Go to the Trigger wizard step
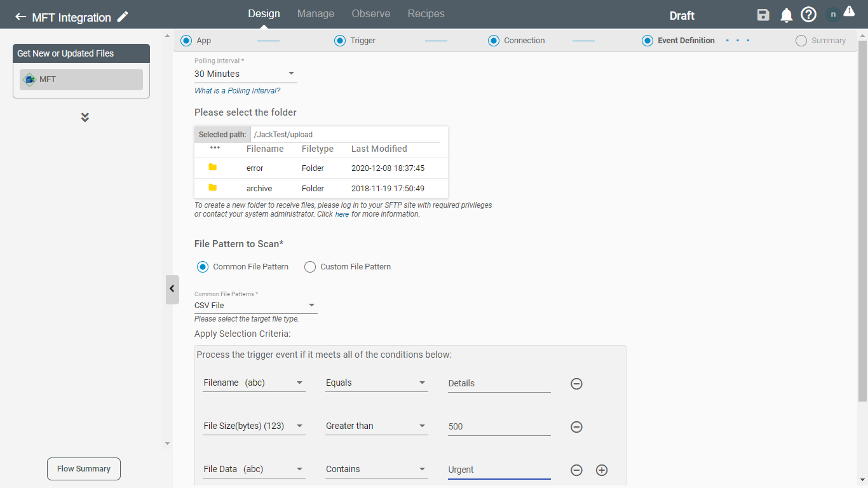868x488 pixels. point(355,41)
